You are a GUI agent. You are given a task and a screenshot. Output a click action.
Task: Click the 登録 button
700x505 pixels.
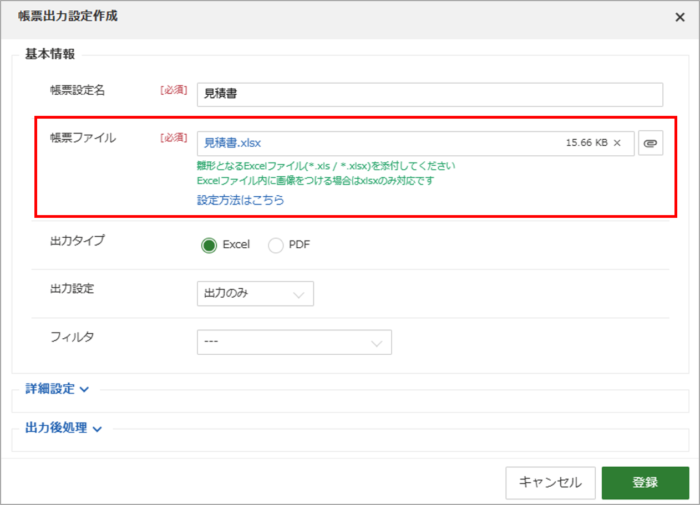pyautogui.click(x=645, y=483)
